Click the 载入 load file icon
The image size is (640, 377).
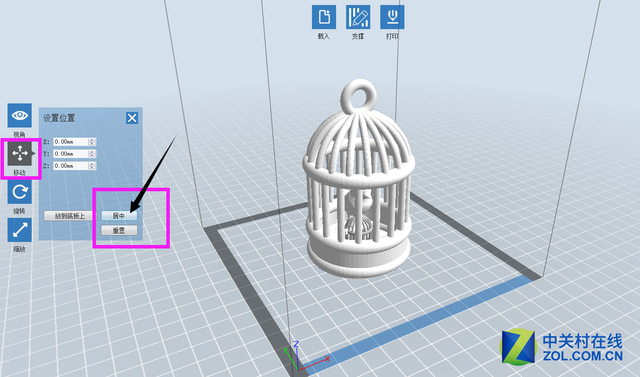(324, 17)
